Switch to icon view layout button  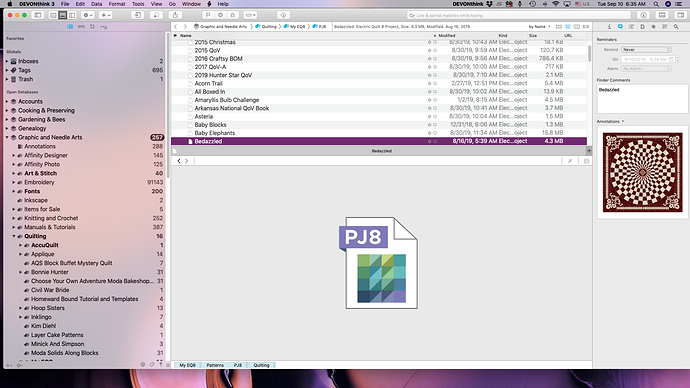coord(53,15)
